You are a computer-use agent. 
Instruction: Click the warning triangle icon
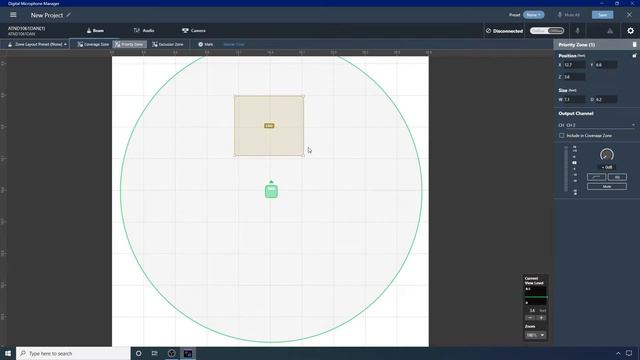pyautogui.click(x=610, y=31)
